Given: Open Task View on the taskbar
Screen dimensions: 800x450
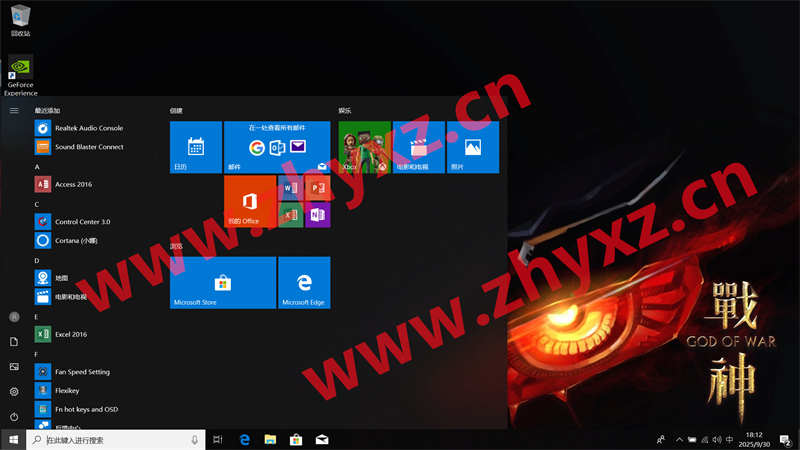Looking at the screenshot, I should pos(218,439).
